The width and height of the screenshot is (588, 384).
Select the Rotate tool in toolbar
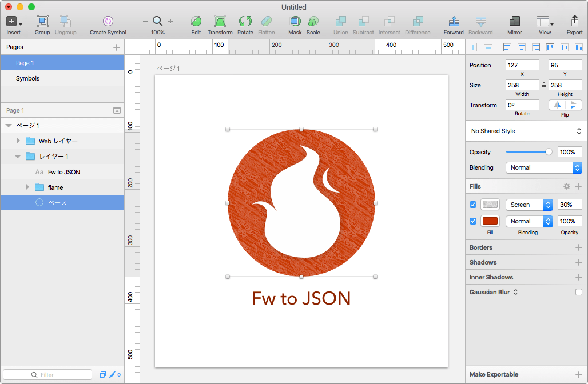[245, 22]
